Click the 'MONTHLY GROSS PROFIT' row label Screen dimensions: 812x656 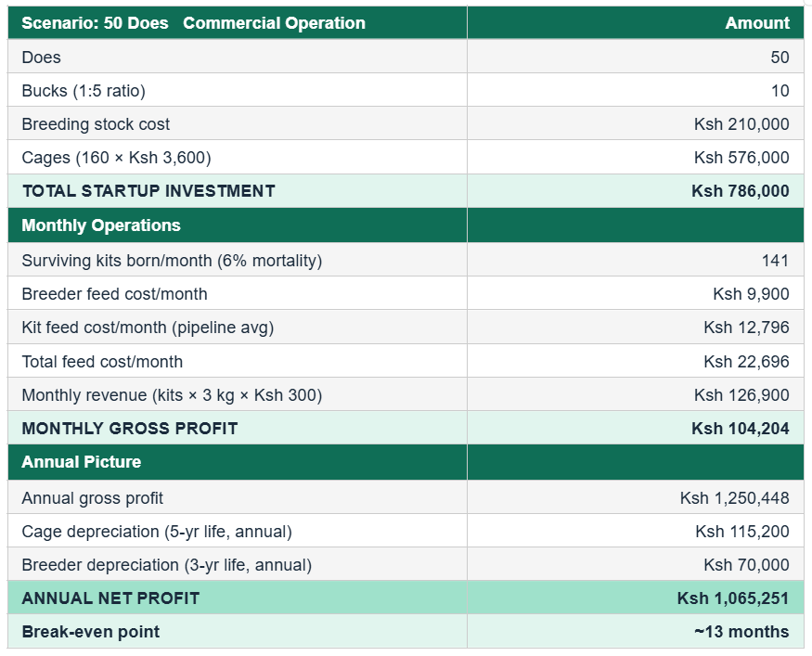tap(130, 428)
